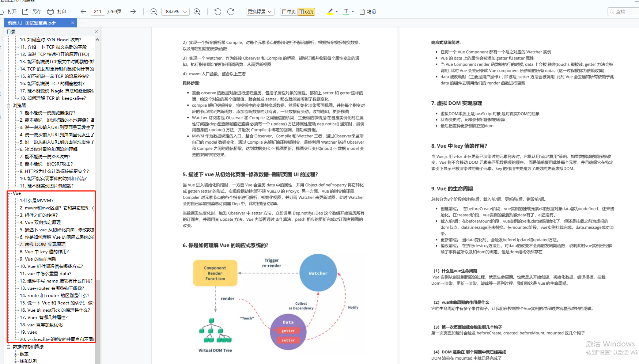This screenshot has height=364, width=639.
Task: Close the 目录 outline panel
Action: [97, 32]
